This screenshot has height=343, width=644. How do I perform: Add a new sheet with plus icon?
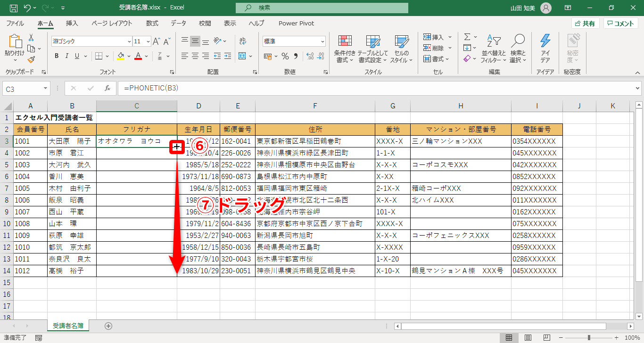click(x=108, y=326)
